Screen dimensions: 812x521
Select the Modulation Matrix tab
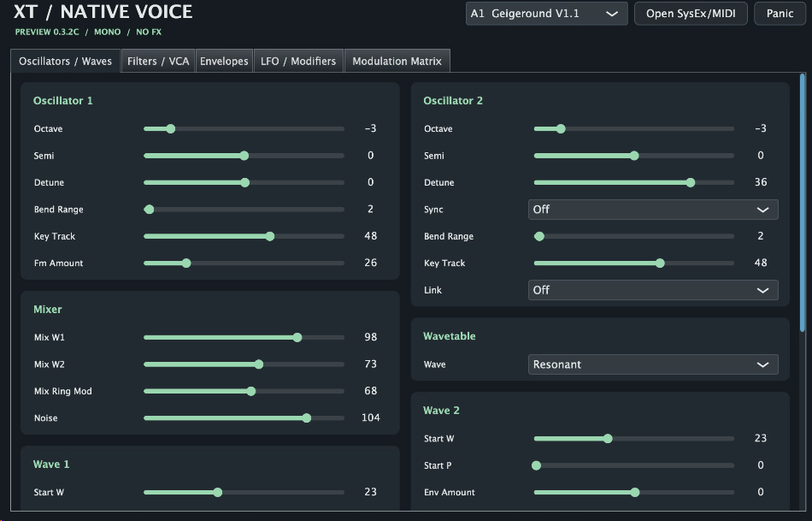coord(397,62)
